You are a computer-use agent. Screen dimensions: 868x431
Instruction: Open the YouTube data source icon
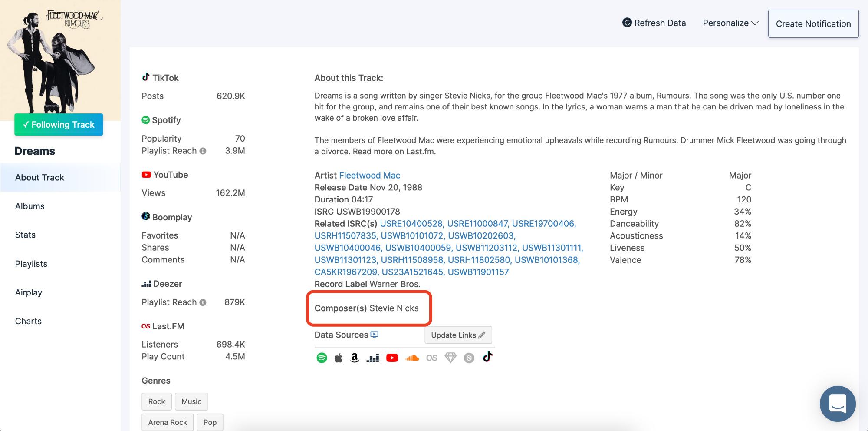(x=392, y=358)
